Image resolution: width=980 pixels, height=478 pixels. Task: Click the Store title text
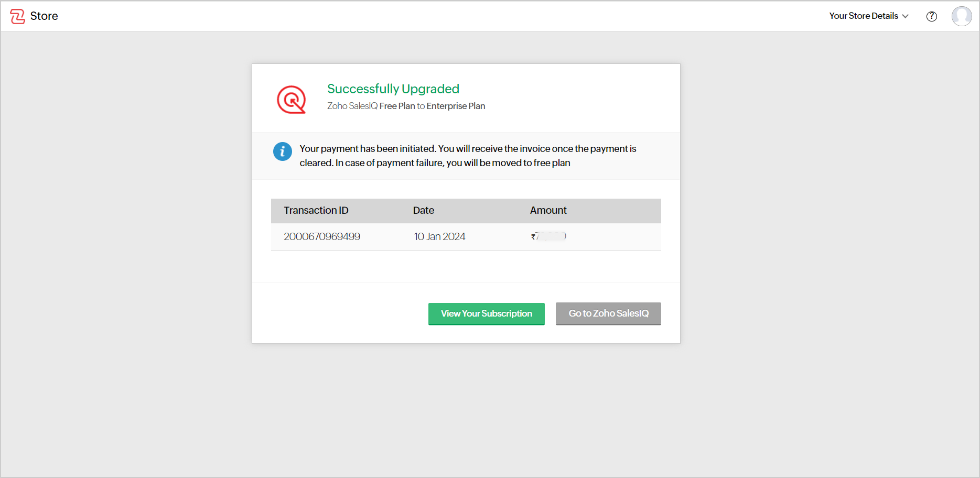(44, 16)
